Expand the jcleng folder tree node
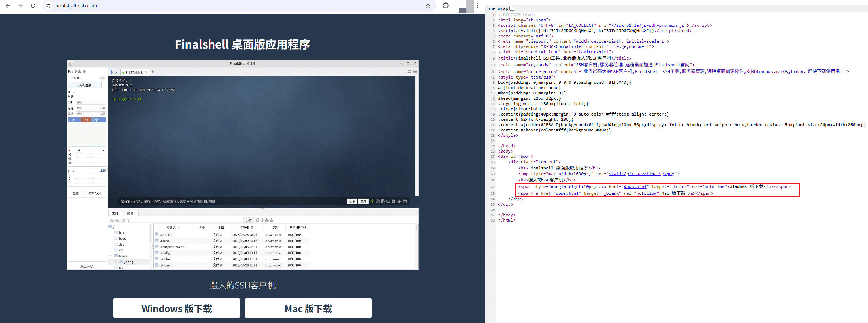Viewport: 868px width, 323px height. pos(116,262)
